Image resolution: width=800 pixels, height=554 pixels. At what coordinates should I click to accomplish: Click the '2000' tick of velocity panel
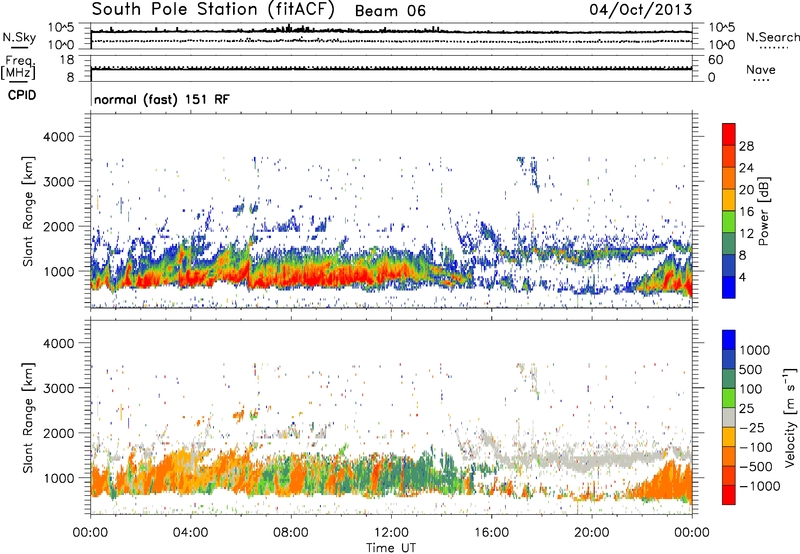(58, 433)
